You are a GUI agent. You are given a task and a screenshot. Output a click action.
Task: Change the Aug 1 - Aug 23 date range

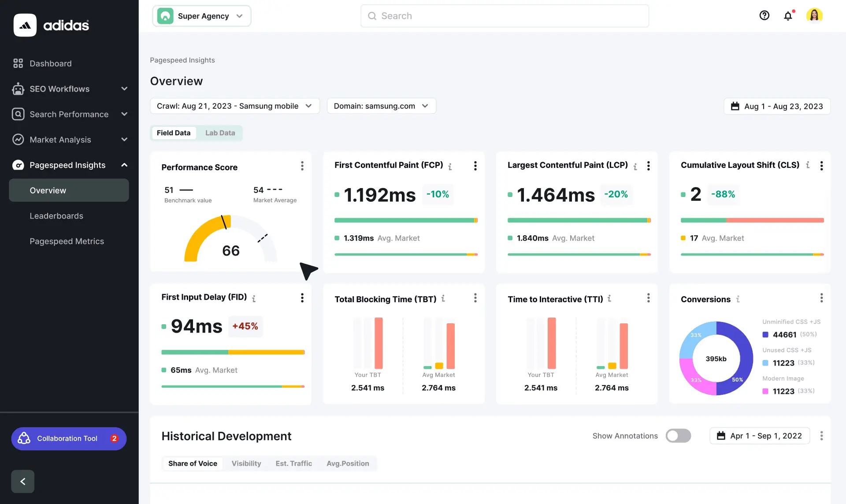click(776, 106)
